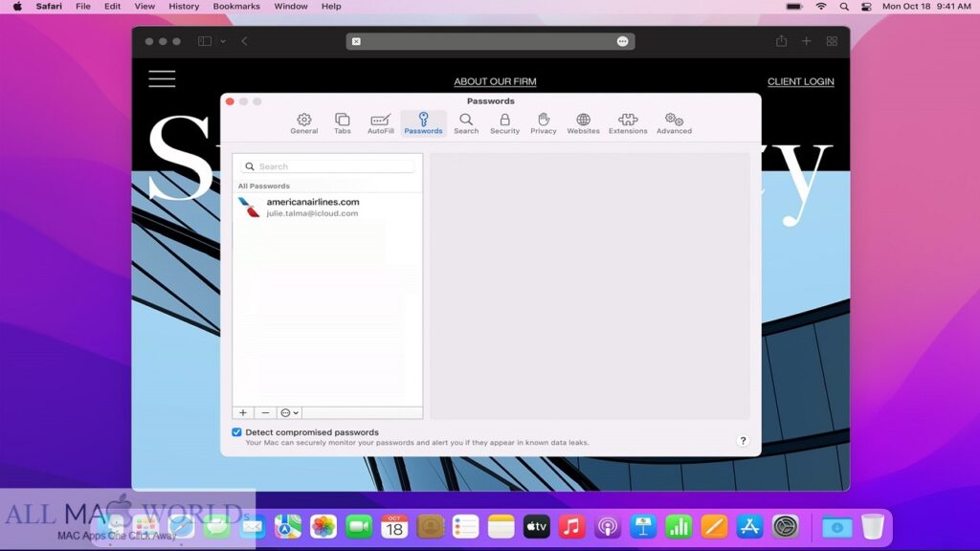Add a new tab in Safari
Image resolution: width=980 pixels, height=551 pixels.
[x=806, y=41]
